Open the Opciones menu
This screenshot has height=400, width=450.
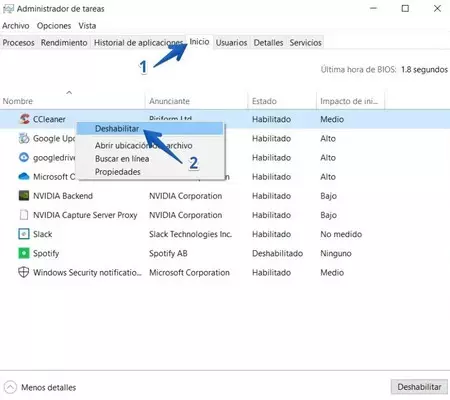pyautogui.click(x=54, y=26)
